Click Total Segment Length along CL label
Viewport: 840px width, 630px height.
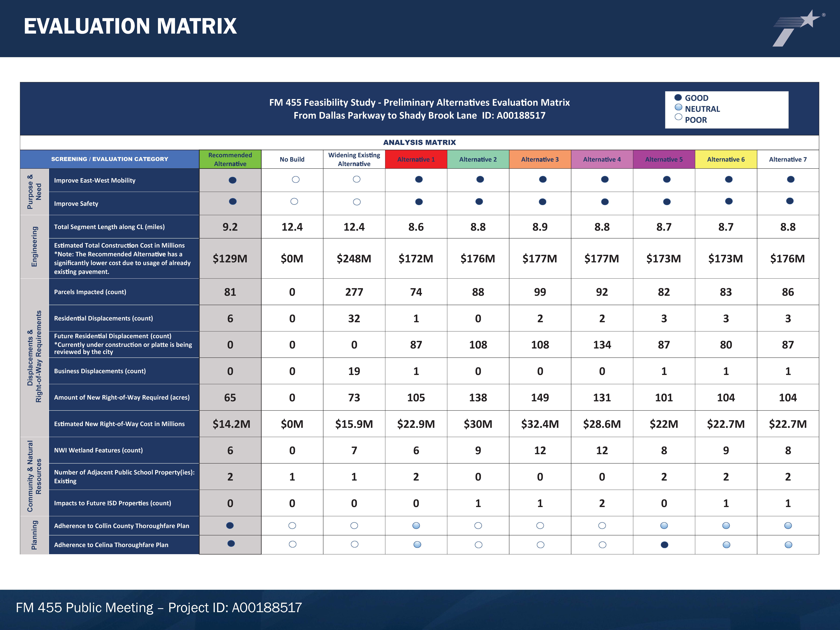click(109, 227)
